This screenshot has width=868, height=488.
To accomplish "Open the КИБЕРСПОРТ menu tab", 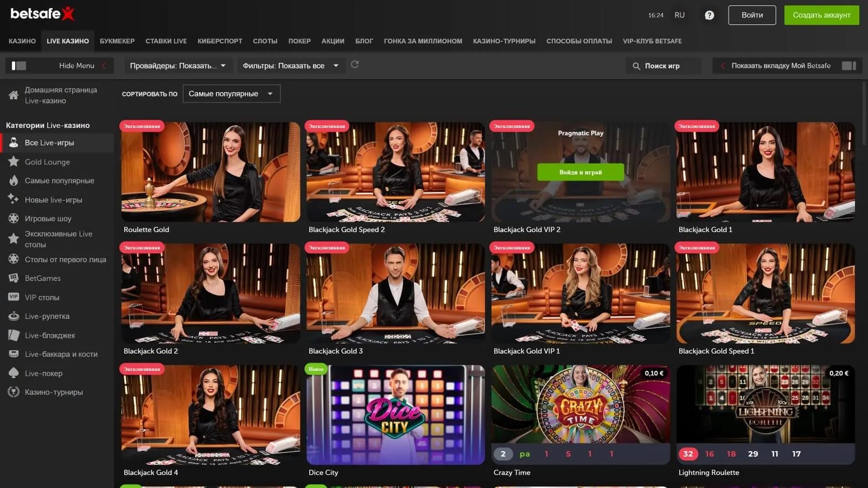I will tap(220, 41).
